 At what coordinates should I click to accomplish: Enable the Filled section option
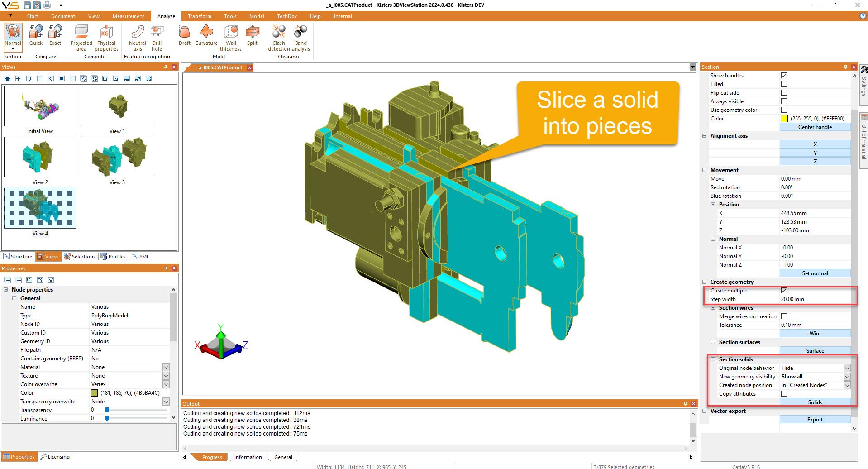[784, 84]
